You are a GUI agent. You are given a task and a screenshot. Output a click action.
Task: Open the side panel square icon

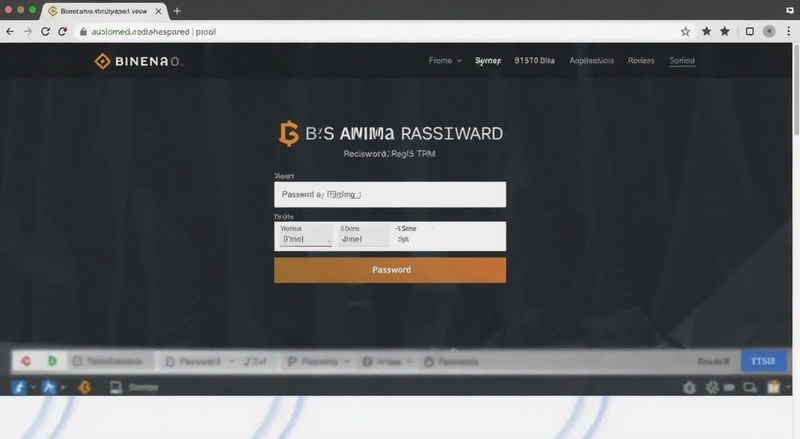(749, 32)
